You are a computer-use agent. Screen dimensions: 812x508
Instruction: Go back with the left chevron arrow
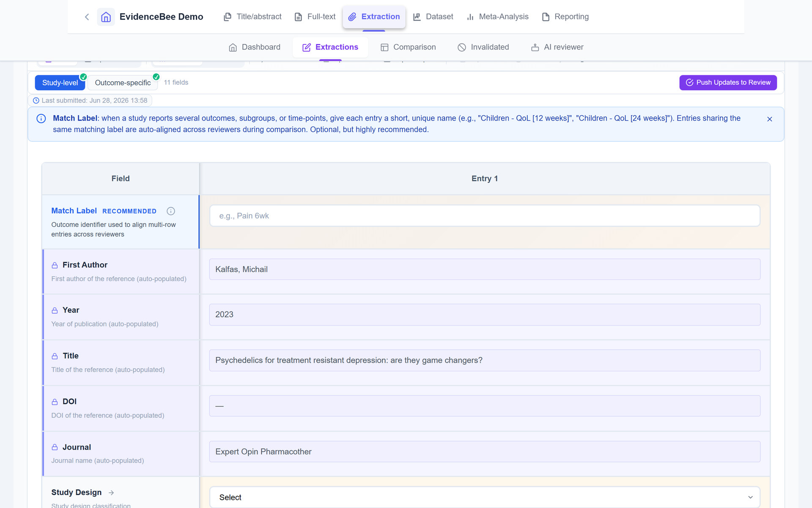pyautogui.click(x=87, y=17)
